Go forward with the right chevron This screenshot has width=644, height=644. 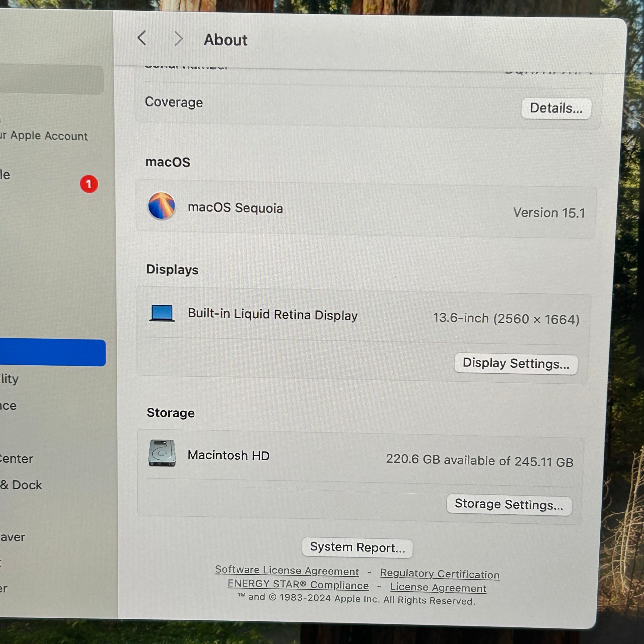[x=179, y=39]
